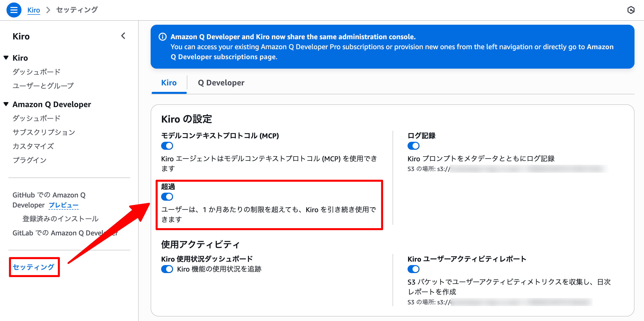Click the Kiro breadcrumb link
Image resolution: width=644 pixels, height=321 pixels.
coord(33,10)
